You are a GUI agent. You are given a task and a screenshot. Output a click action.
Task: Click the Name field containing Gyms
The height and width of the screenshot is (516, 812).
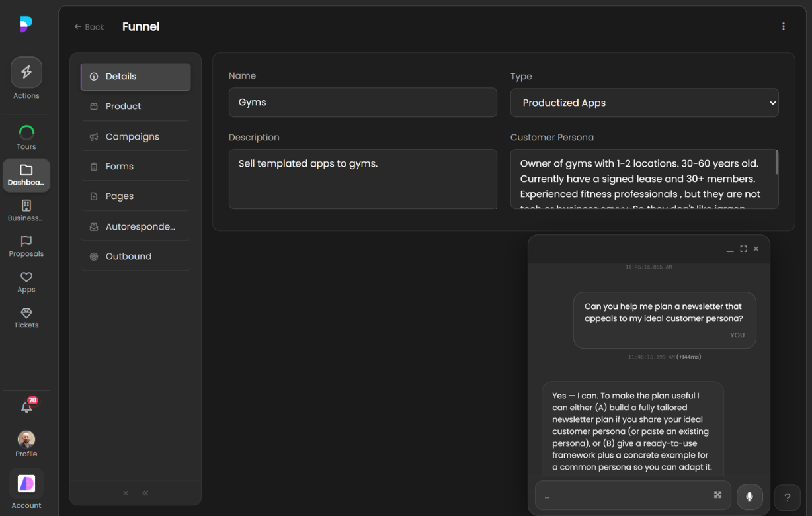(362, 103)
